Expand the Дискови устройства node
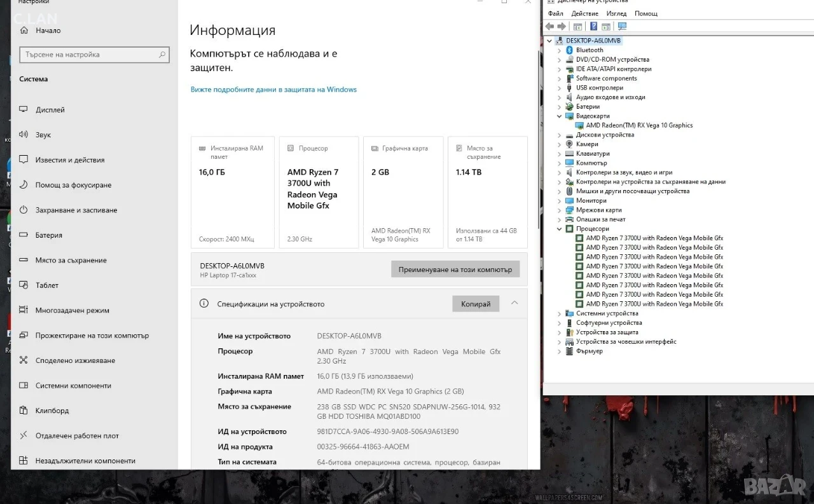The height and width of the screenshot is (504, 814). [x=560, y=135]
